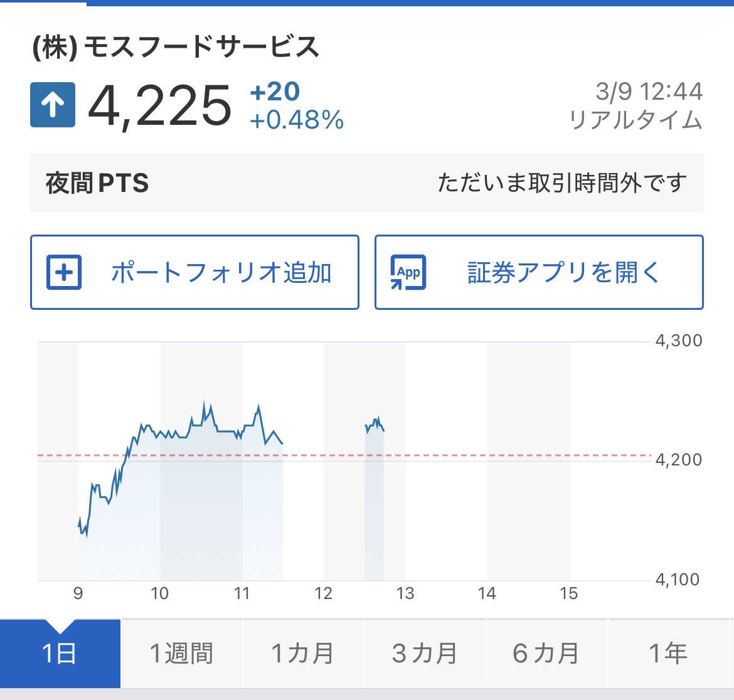Switch to the 1週間 chart tab
Screen dimensions: 734x700
point(181,654)
